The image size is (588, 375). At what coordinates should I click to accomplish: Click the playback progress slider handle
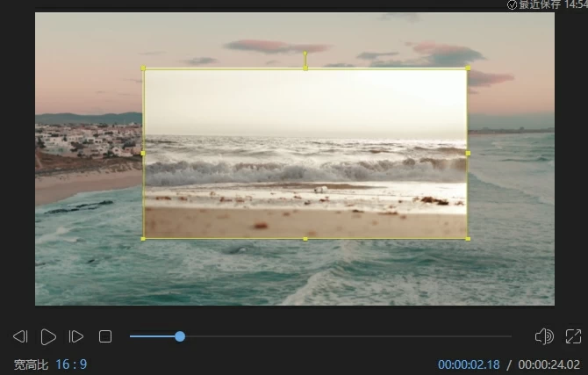click(180, 336)
